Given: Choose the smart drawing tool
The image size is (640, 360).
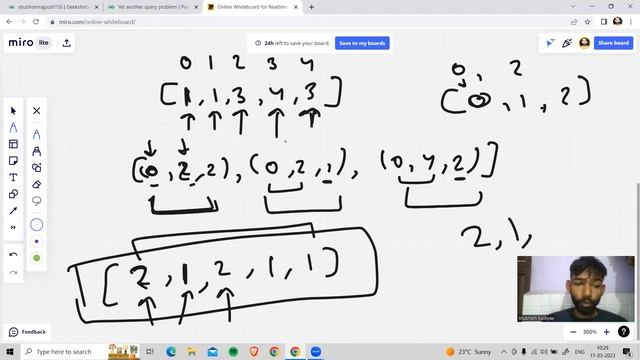Looking at the screenshot, I should [36, 167].
